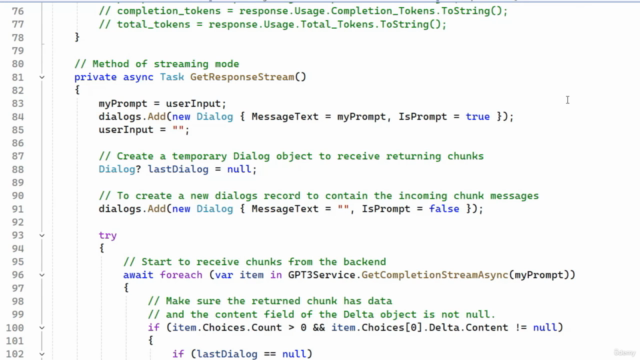Click 'Dialog?' type on line 88
The height and width of the screenshot is (360, 640).
[x=120, y=169]
